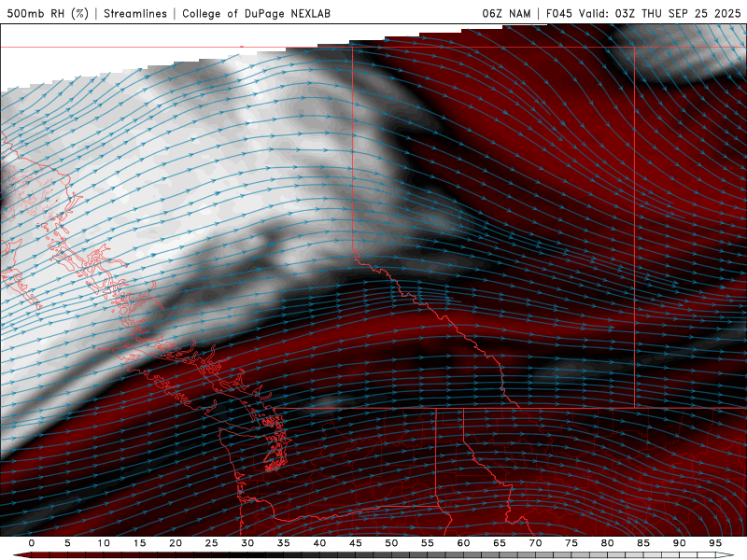Select the "15" color scale label
Image resolution: width=747 pixels, height=560 pixels.
click(139, 543)
